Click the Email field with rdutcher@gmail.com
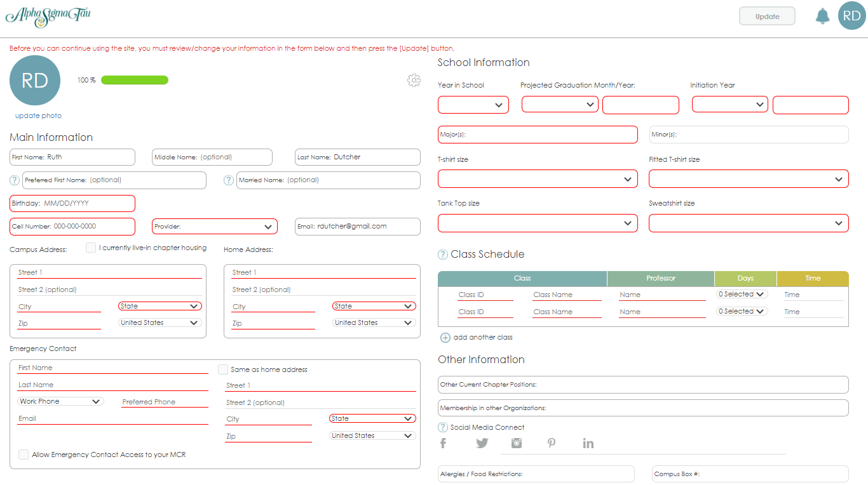Image resolution: width=868 pixels, height=485 pixels. coord(358,227)
